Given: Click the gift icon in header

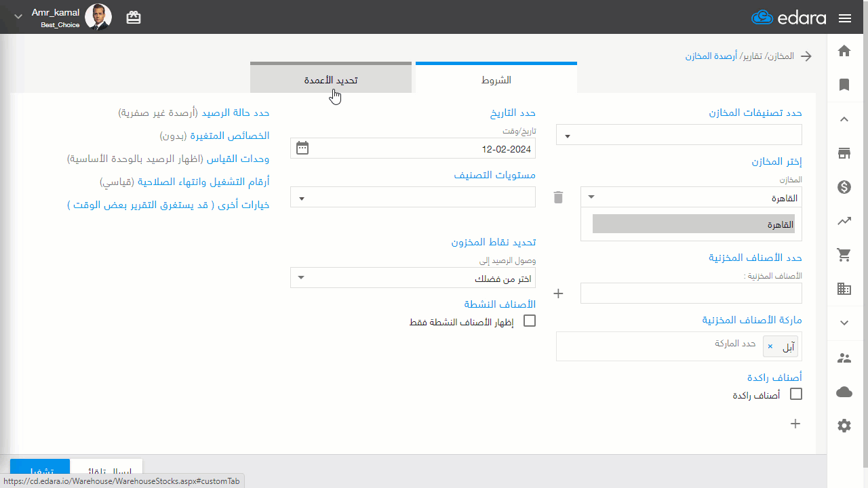Looking at the screenshot, I should click(134, 18).
